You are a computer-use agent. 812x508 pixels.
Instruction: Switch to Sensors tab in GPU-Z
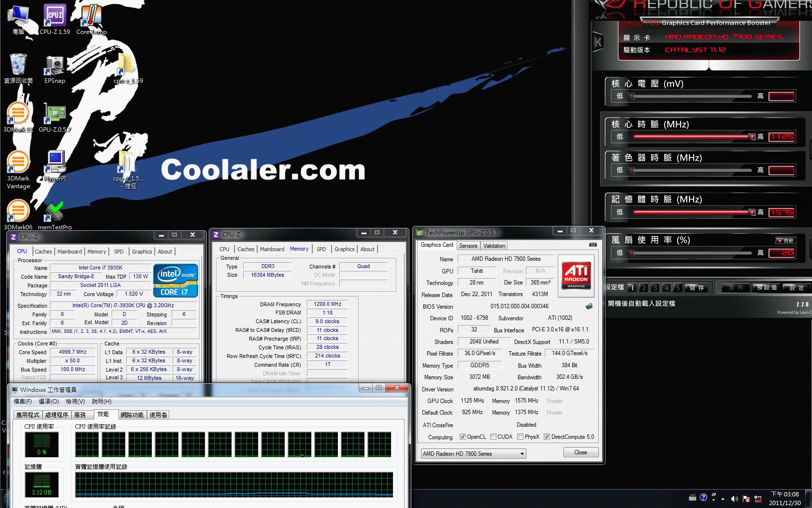coord(468,246)
